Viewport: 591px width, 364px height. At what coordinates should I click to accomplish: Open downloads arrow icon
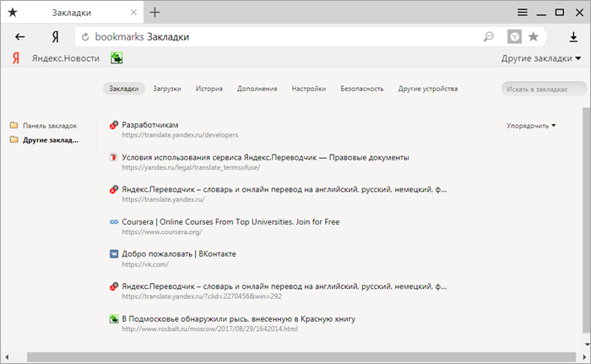point(573,36)
